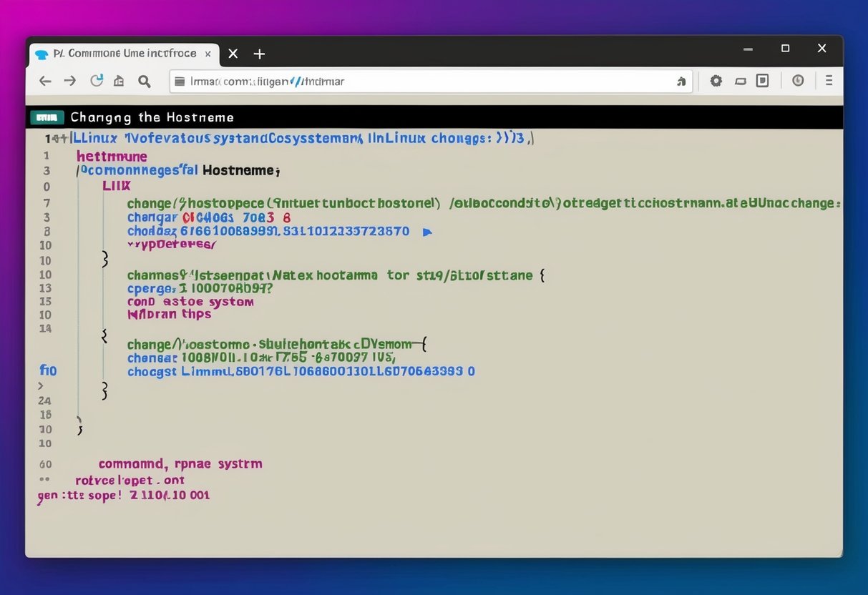Viewport: 868px width, 595px height.
Task: Open a new tab with the plus button
Action: pos(258,54)
